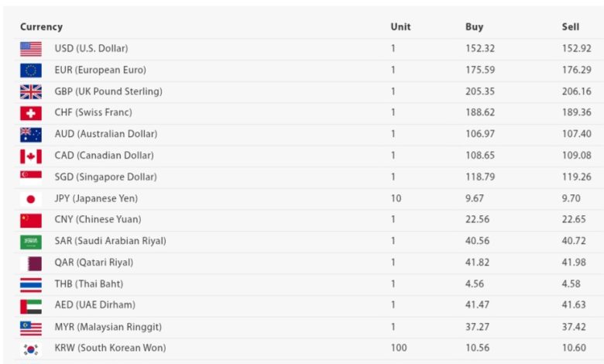Screen dimensions: 604x364
Task: Select the Australian flag icon
Action: (31, 135)
